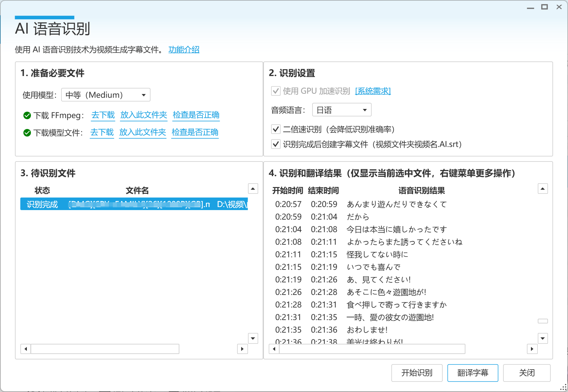Maximize the AI 语音识别 window
Image resolution: width=568 pixels, height=392 pixels.
tap(545, 7)
